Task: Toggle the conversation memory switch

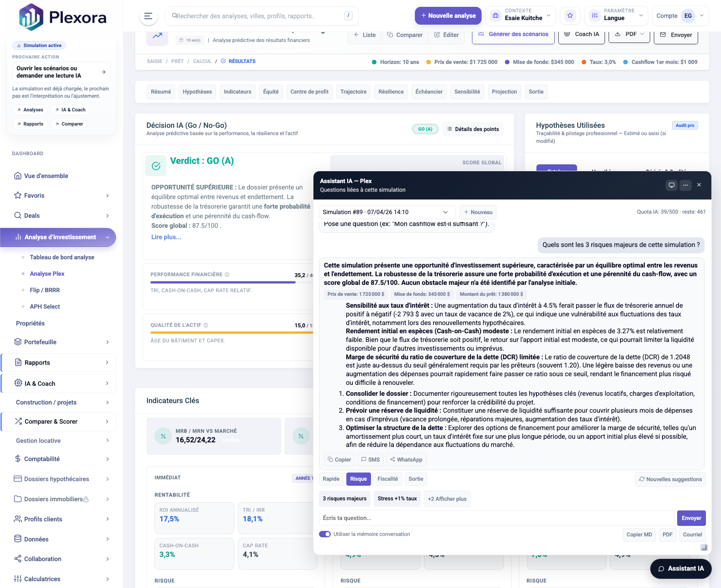Action: tap(325, 534)
